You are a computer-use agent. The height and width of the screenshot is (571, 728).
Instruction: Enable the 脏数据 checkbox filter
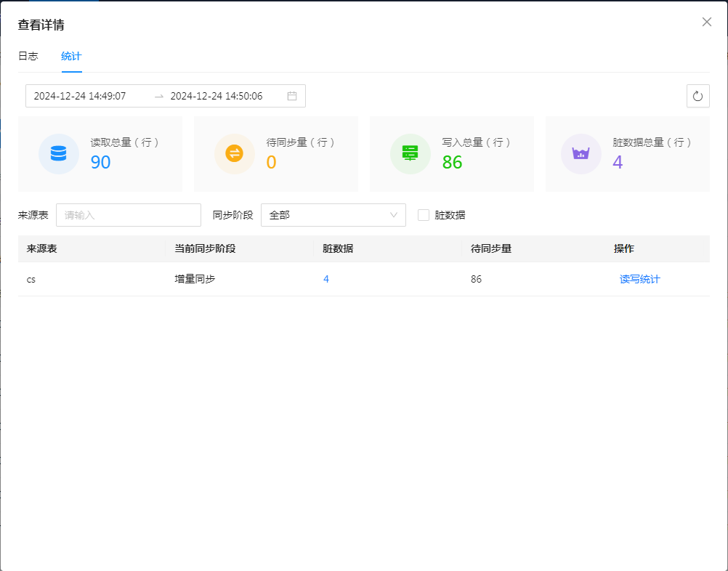tap(424, 215)
